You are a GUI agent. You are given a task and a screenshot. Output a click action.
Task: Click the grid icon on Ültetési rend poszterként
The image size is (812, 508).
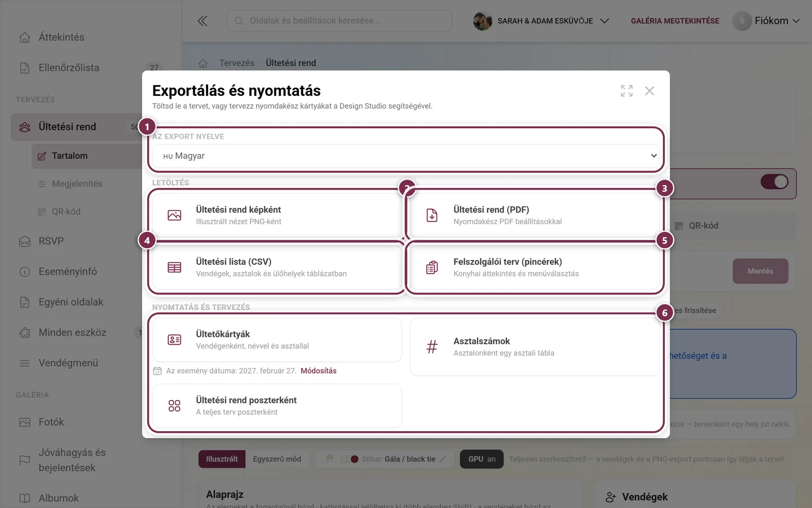[174, 406]
